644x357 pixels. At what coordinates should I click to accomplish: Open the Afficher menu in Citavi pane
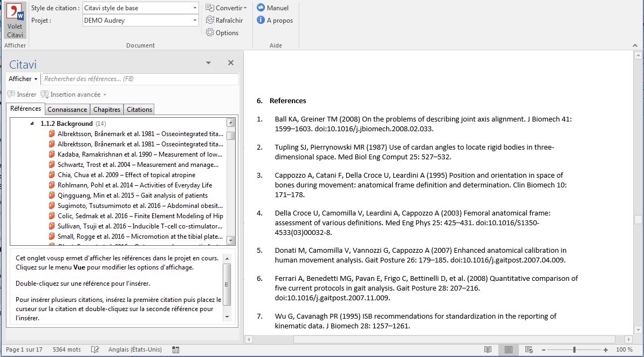[23, 79]
